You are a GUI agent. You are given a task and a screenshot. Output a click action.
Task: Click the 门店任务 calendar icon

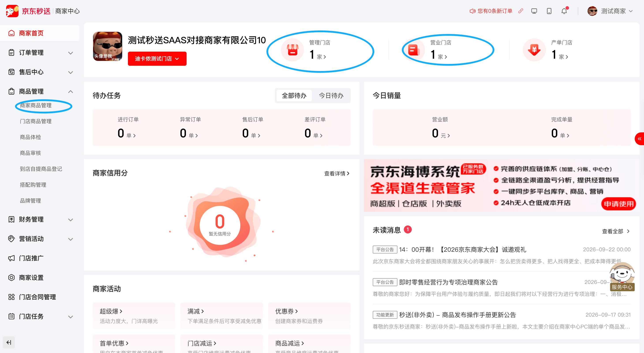(11, 316)
